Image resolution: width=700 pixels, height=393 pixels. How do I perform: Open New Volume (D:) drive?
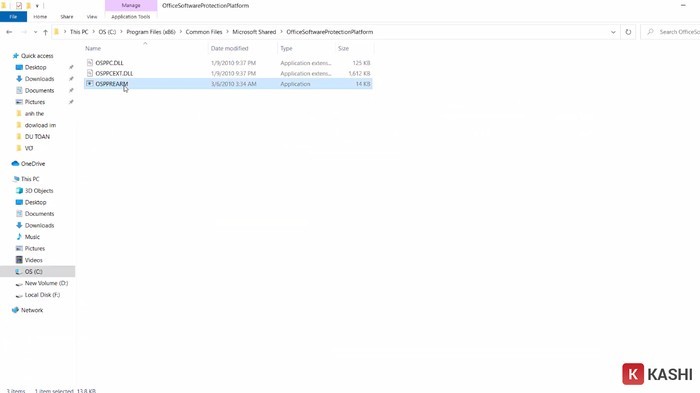(x=46, y=283)
